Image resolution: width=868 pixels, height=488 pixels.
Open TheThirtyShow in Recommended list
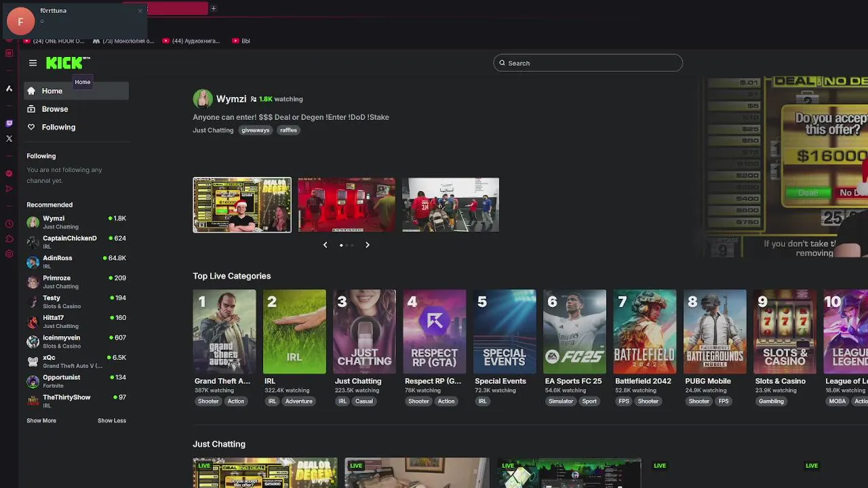pos(76,401)
